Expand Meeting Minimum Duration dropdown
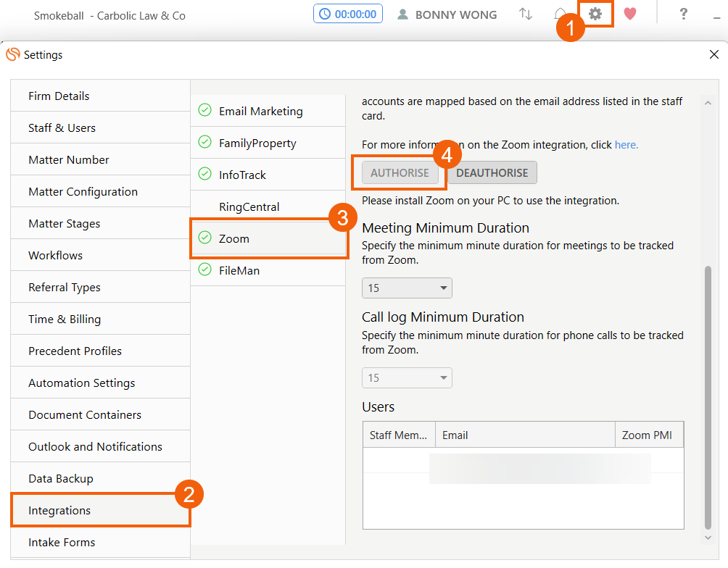This screenshot has width=728, height=568. click(407, 288)
